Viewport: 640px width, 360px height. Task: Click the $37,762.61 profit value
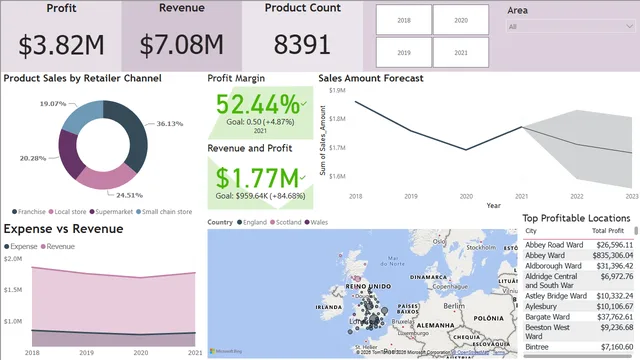point(615,317)
